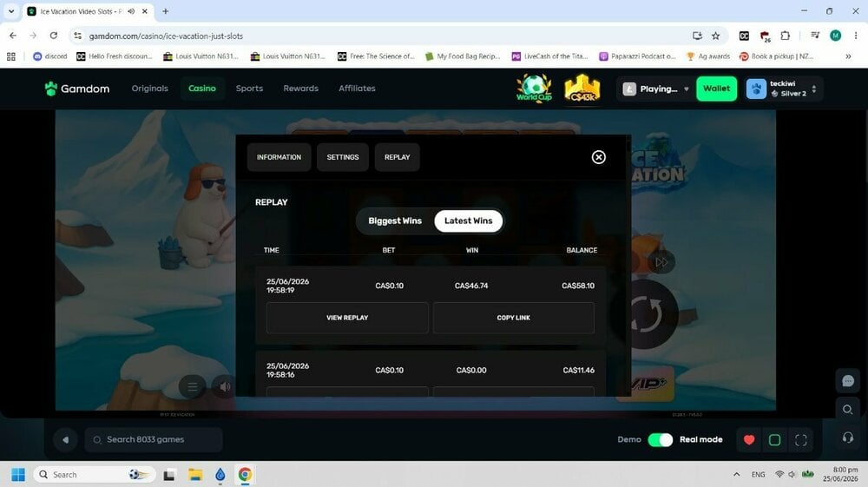Screen dimensions: 868x487
Task: Open Hello Fresh discount bookmark
Action: [115, 56]
